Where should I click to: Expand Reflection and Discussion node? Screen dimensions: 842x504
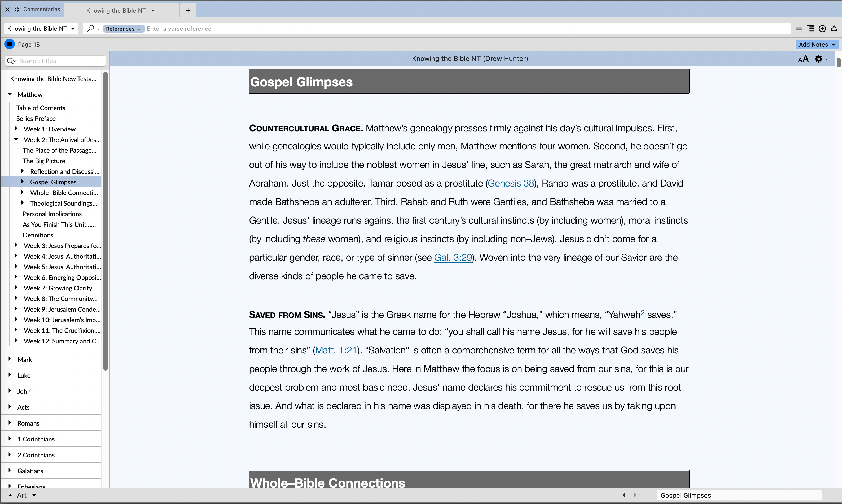[x=23, y=171]
